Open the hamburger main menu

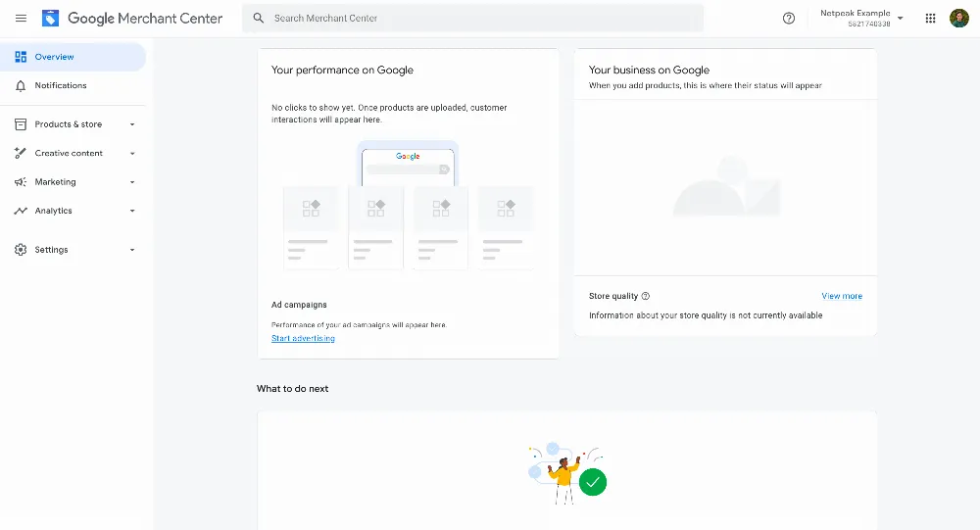(21, 19)
